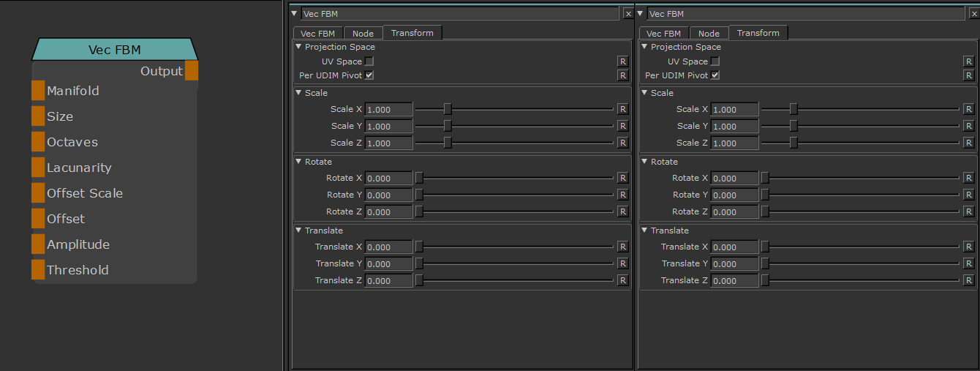980x371 pixels.
Task: Collapse the Scale section in the right panel
Action: coord(644,93)
